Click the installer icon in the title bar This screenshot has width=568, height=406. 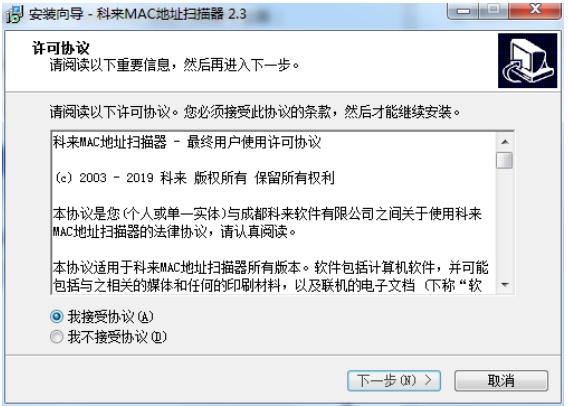point(14,14)
